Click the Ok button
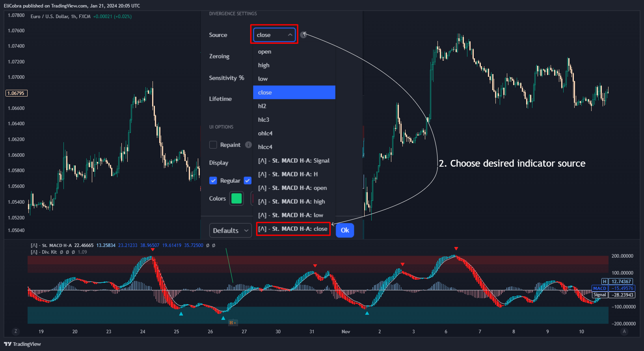 345,230
